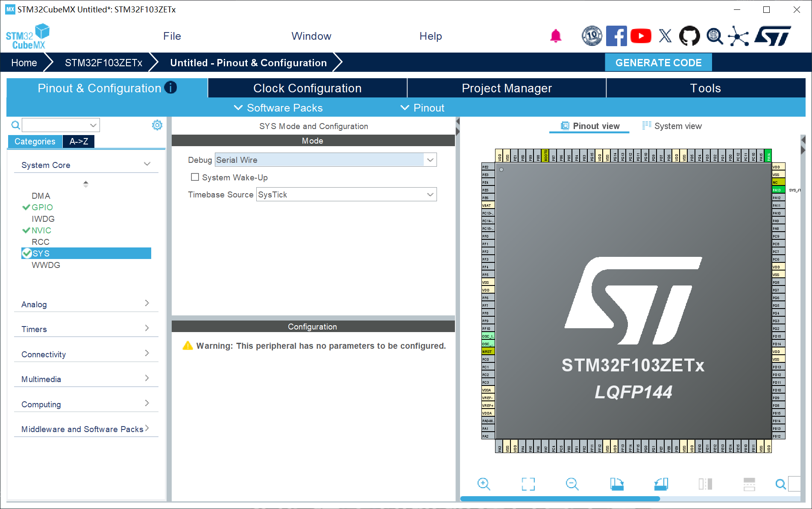Enable the System Wake-Up checkbox
This screenshot has width=812, height=509.
pos(195,177)
